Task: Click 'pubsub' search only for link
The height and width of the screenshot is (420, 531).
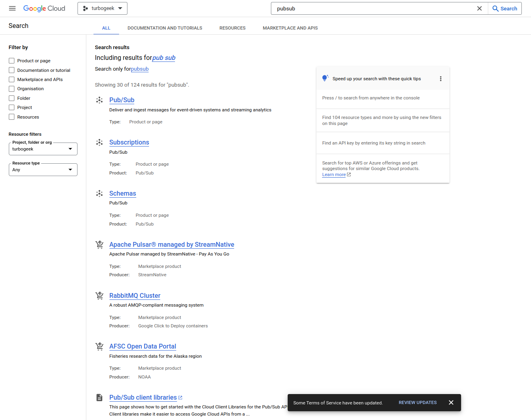Action: [140, 69]
